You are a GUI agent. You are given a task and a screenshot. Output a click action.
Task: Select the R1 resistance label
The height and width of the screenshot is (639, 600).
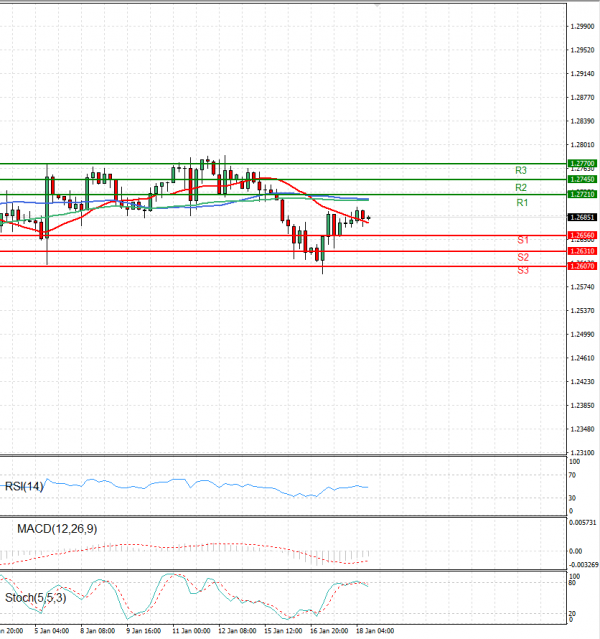(x=522, y=203)
